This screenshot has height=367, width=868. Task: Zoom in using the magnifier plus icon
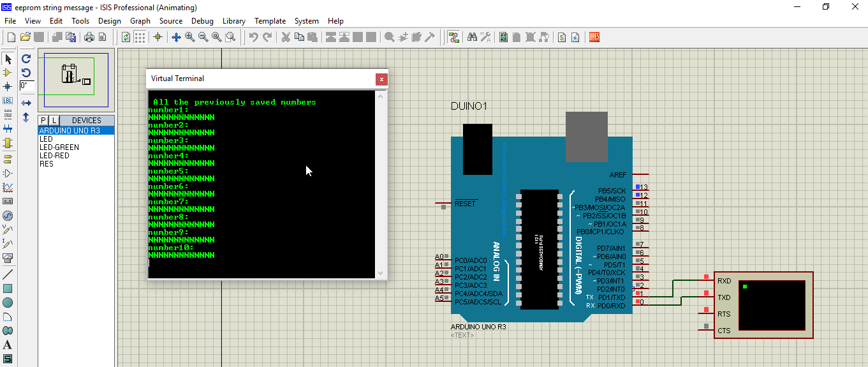pos(190,37)
